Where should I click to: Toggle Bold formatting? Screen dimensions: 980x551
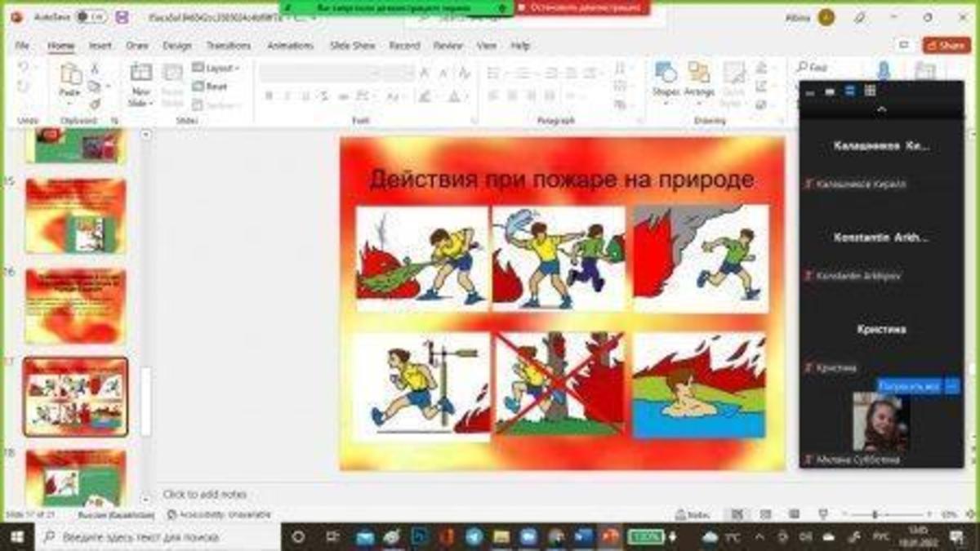pos(269,97)
